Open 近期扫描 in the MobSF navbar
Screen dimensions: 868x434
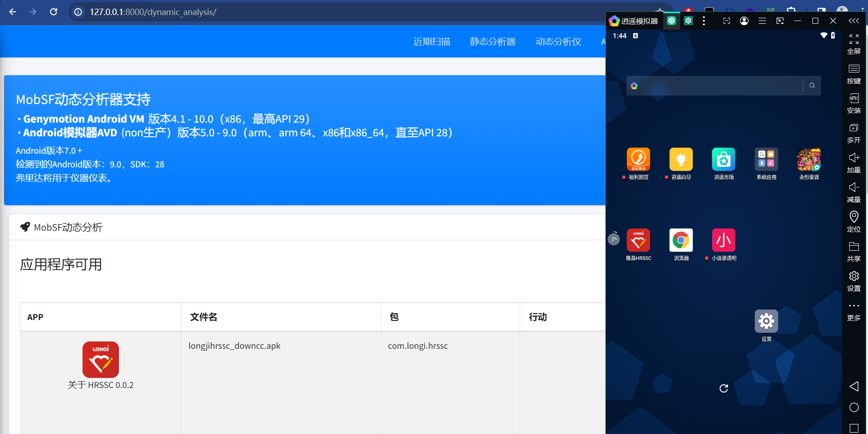pyautogui.click(x=432, y=41)
